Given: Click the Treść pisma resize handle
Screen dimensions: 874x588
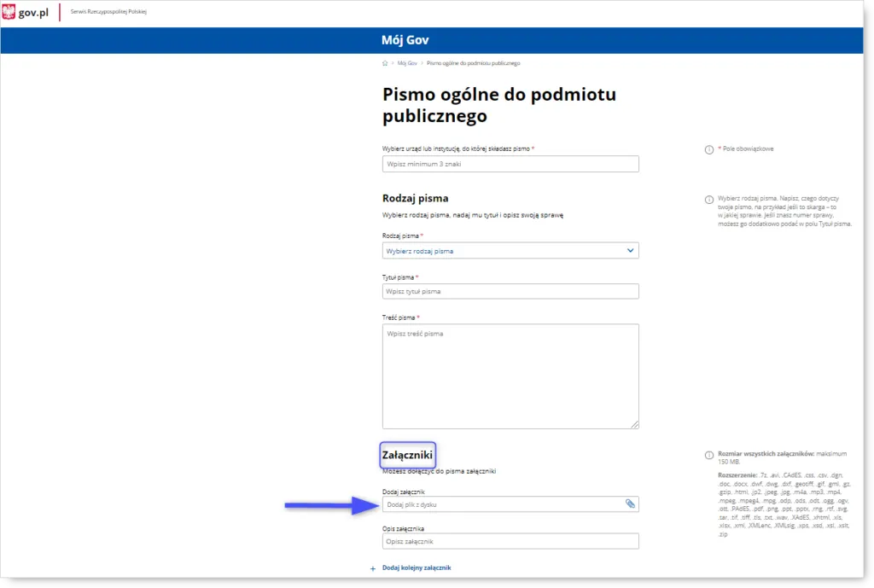Looking at the screenshot, I should pos(634,424).
